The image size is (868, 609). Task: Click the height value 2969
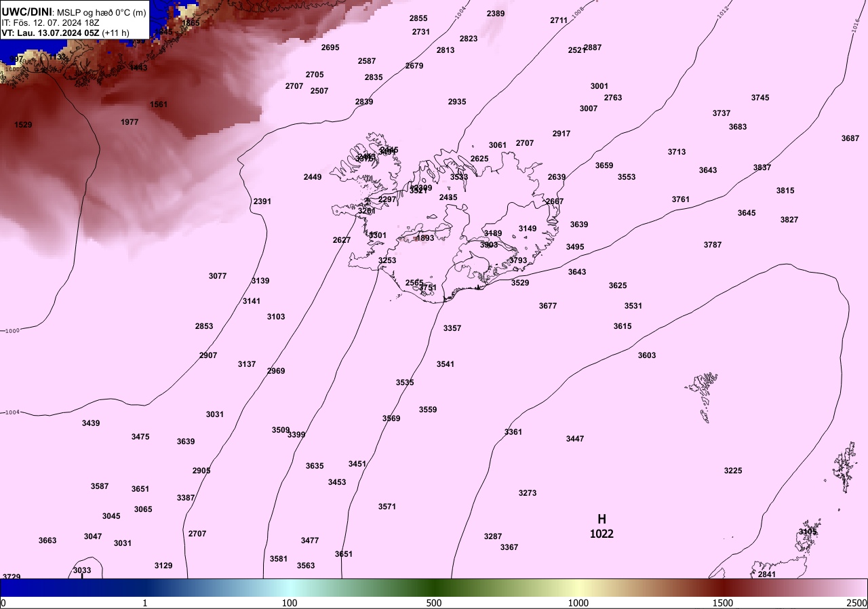coord(276,371)
